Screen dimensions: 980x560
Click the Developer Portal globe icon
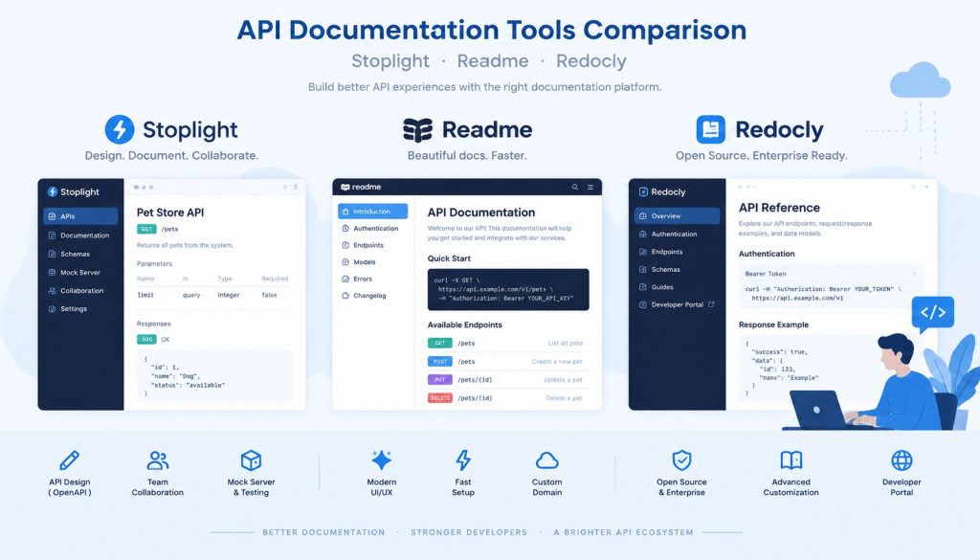pos(902,460)
